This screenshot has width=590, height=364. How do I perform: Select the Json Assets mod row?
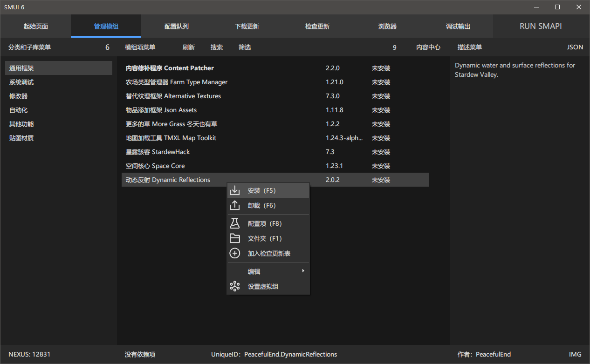pyautogui.click(x=275, y=110)
